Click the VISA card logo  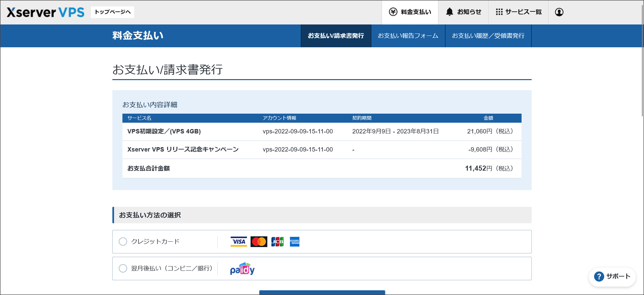pyautogui.click(x=239, y=242)
